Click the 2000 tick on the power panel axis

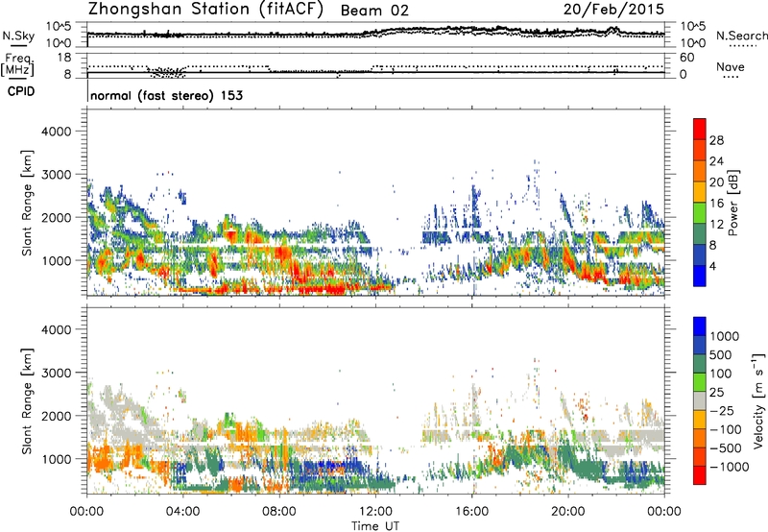point(57,217)
